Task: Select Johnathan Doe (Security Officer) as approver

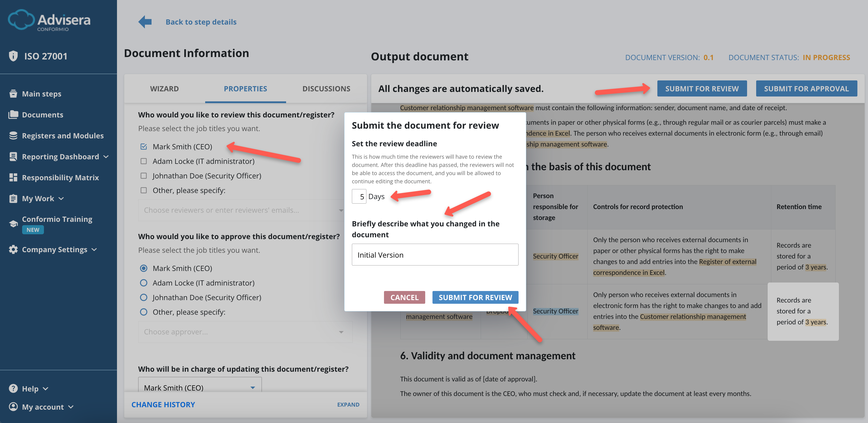Action: [x=144, y=297]
